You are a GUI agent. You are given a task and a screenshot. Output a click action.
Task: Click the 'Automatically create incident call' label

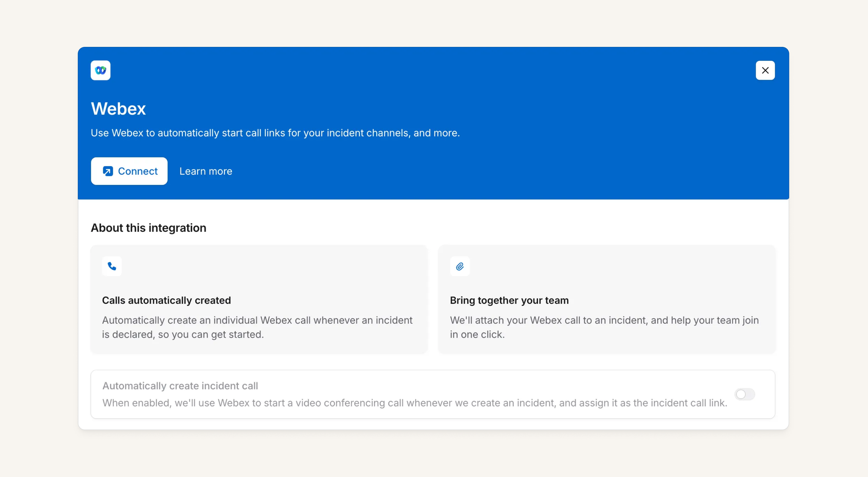[180, 386]
